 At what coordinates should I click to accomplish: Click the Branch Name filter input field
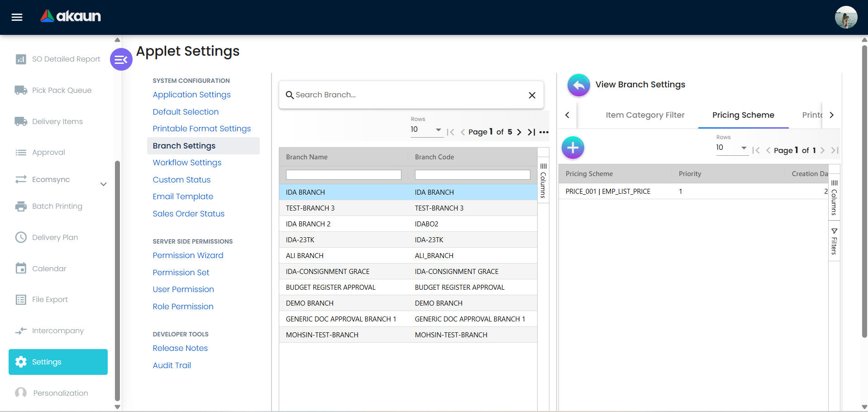click(343, 175)
